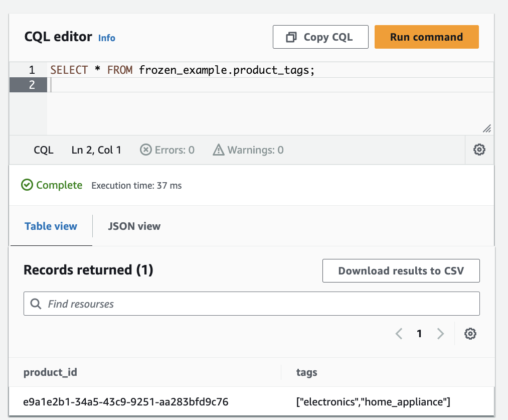Open the CQL editor settings gear

[479, 150]
